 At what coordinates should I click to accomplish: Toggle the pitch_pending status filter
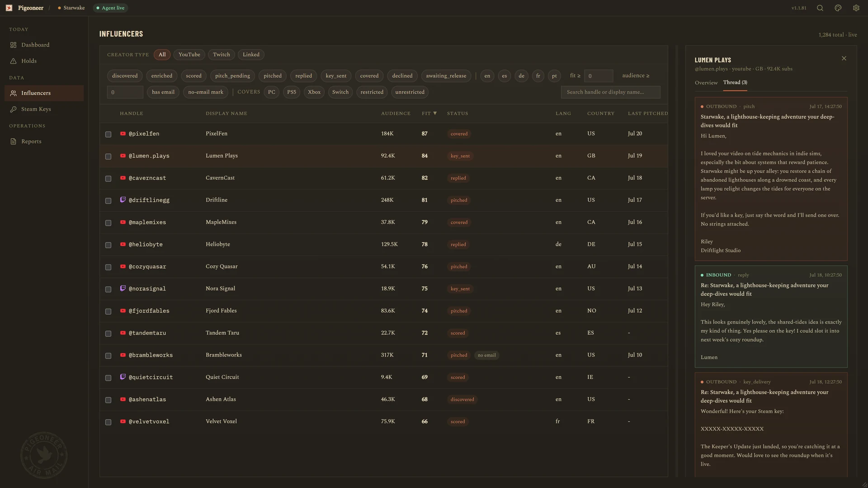[x=232, y=76]
